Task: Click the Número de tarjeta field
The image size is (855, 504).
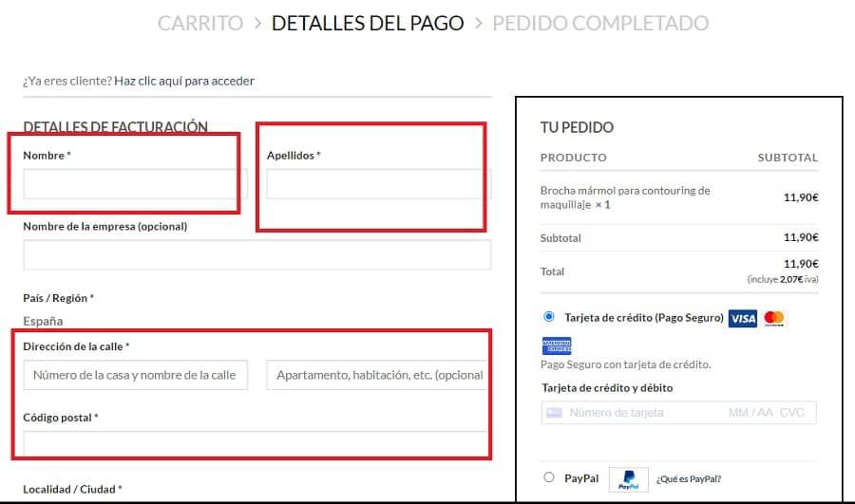Action: pyautogui.click(x=617, y=413)
